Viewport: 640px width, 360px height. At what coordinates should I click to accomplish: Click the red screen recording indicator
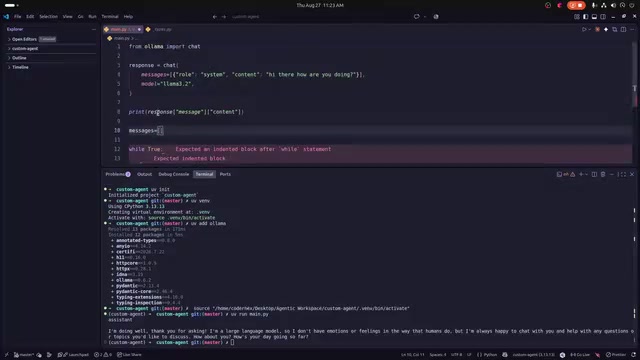(576, 5)
